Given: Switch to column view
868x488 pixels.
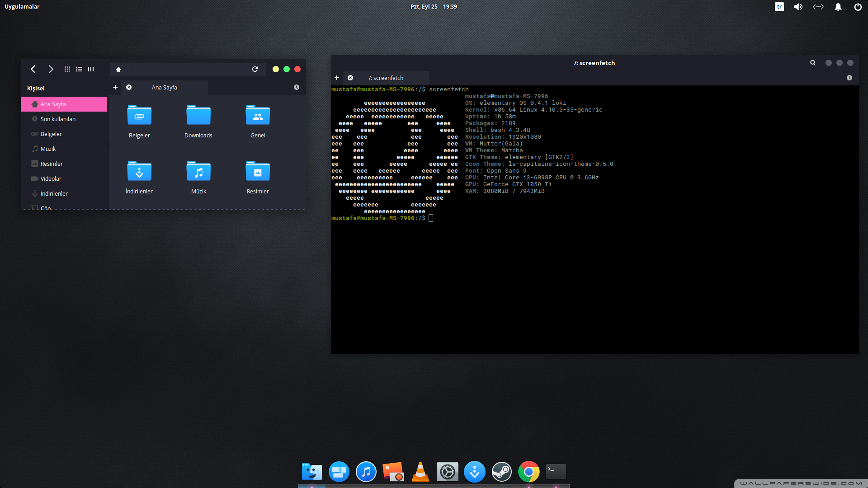Looking at the screenshot, I should coord(91,69).
